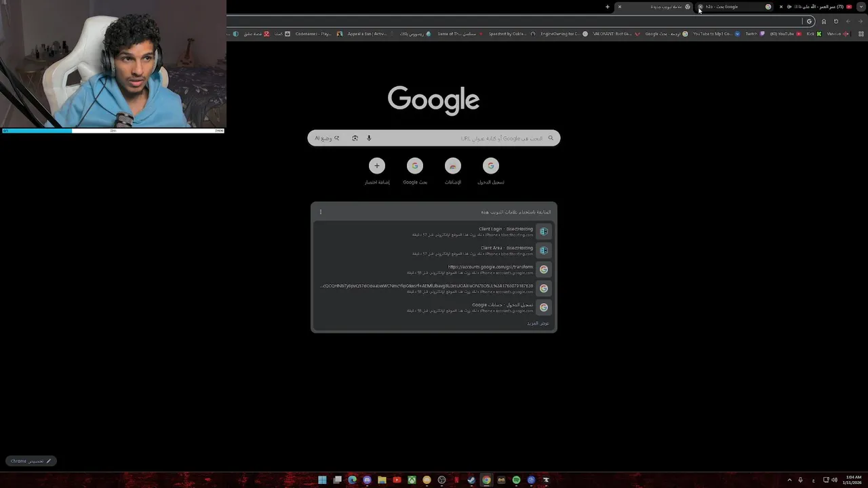Click the magnifier search icon in Google box
The image size is (868, 488).
[551, 138]
